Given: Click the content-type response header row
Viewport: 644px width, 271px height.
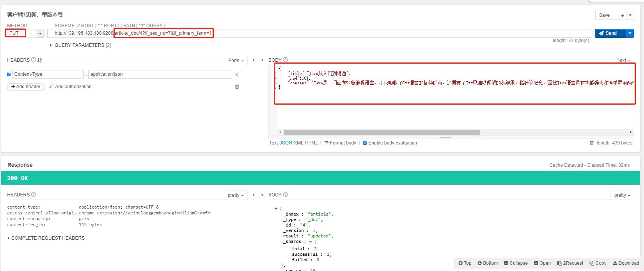Looking at the screenshot, I should coord(83,207).
